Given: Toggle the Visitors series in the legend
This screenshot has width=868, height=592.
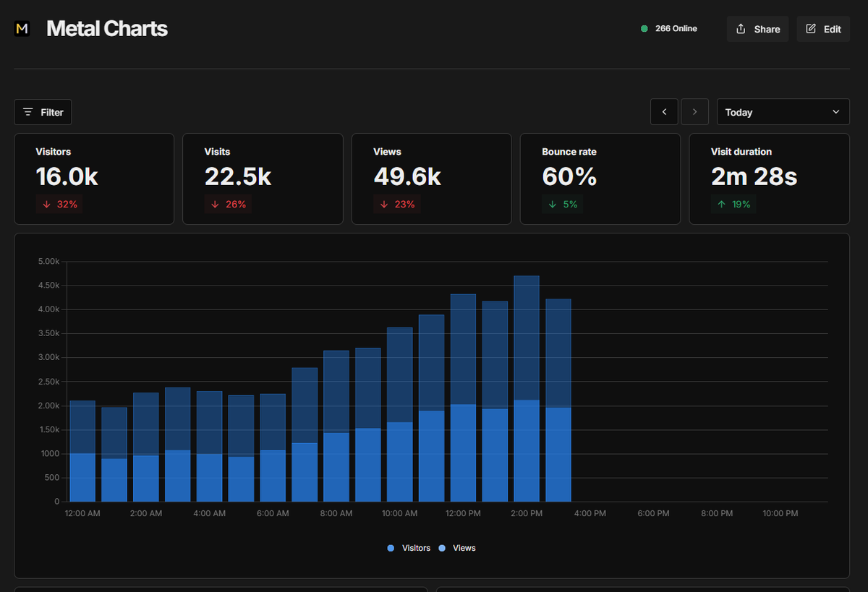Looking at the screenshot, I should pos(409,548).
